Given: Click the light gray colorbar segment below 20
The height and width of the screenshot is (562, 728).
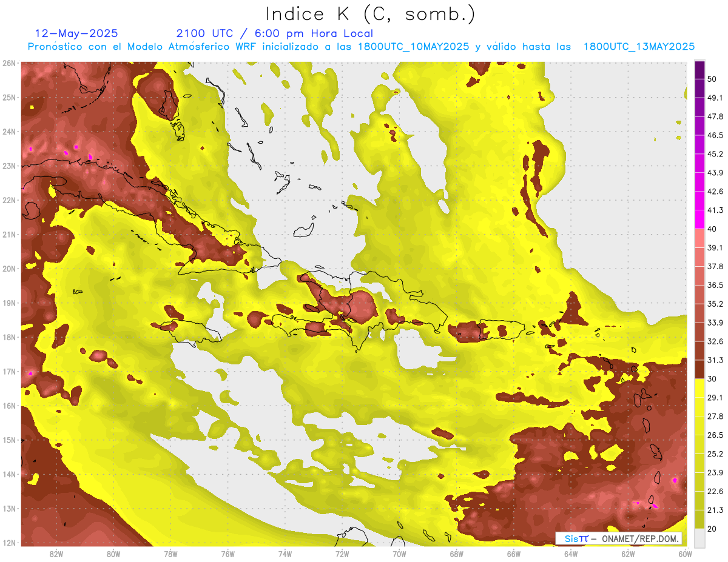Looking at the screenshot, I should [x=699, y=538].
